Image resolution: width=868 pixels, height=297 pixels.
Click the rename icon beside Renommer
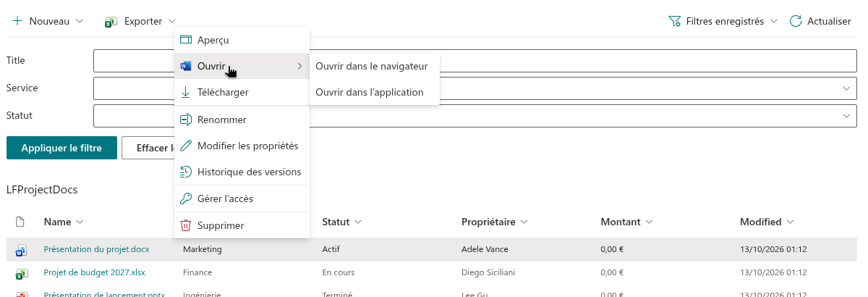coord(185,120)
